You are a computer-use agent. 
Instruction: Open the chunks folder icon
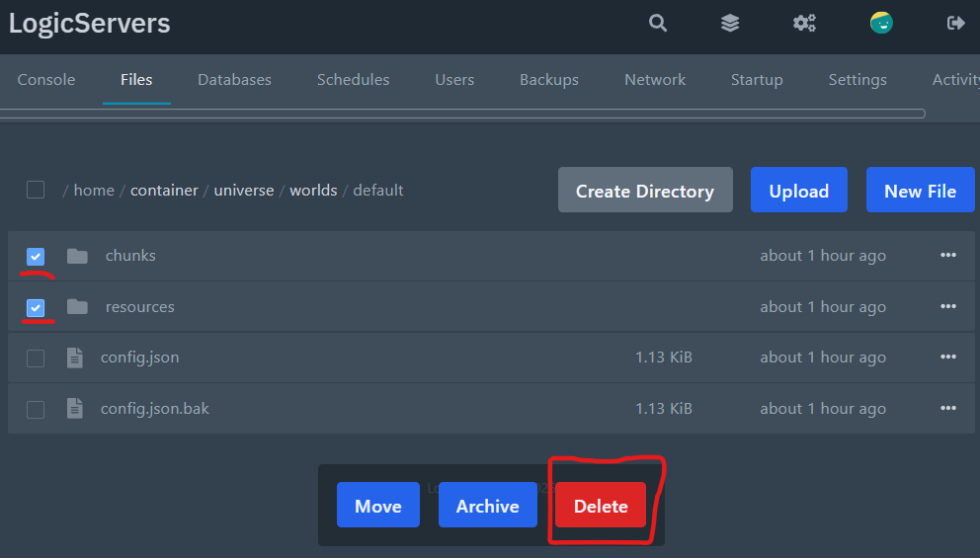click(77, 256)
